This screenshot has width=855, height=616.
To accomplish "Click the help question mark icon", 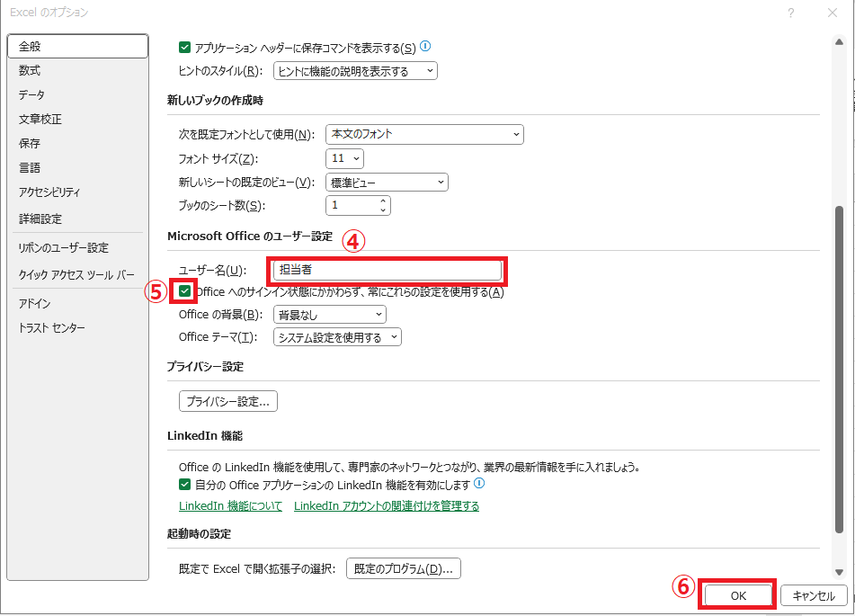I will [x=790, y=13].
